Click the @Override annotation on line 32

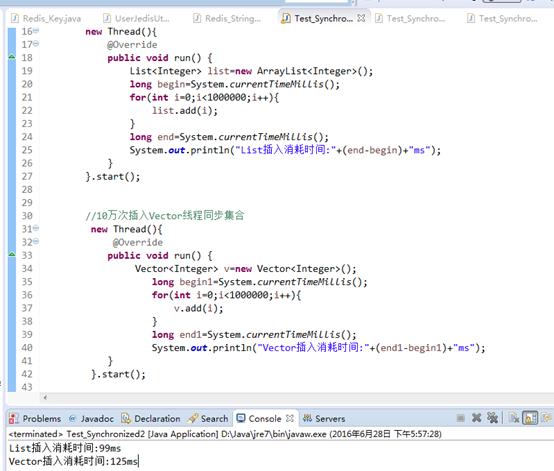click(138, 242)
